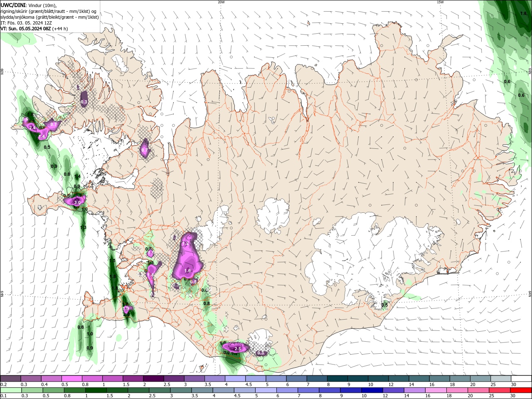Select the bright pink 0.5 swatch in upper legend

pos(71,379)
